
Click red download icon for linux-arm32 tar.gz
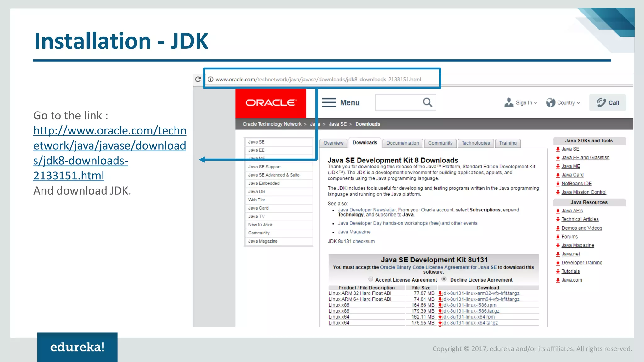pyautogui.click(x=440, y=293)
